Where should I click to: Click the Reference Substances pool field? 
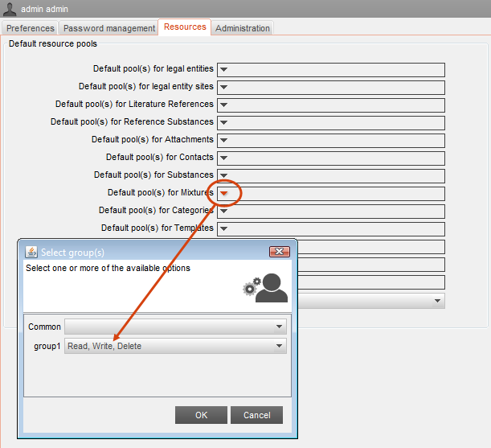(x=331, y=122)
